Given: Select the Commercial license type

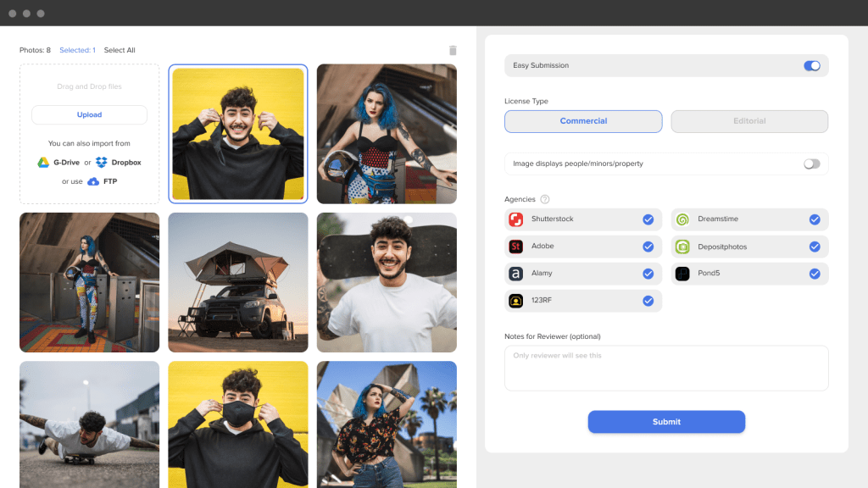Looking at the screenshot, I should tap(583, 121).
